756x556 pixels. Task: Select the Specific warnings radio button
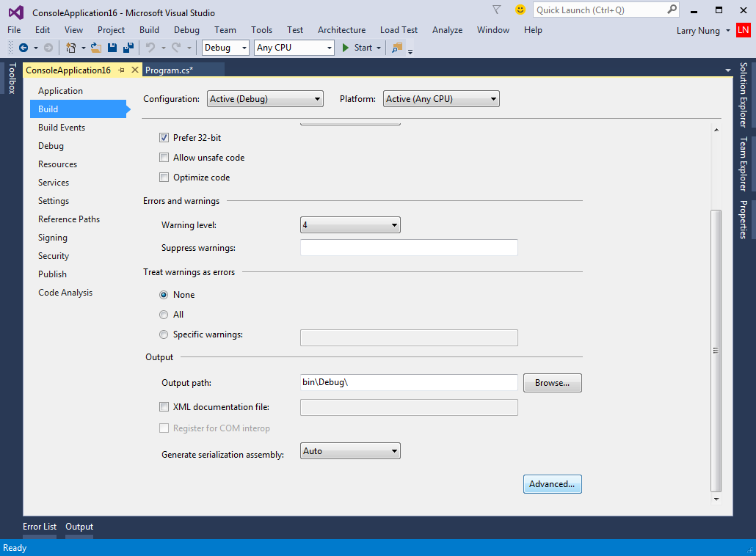click(x=164, y=334)
